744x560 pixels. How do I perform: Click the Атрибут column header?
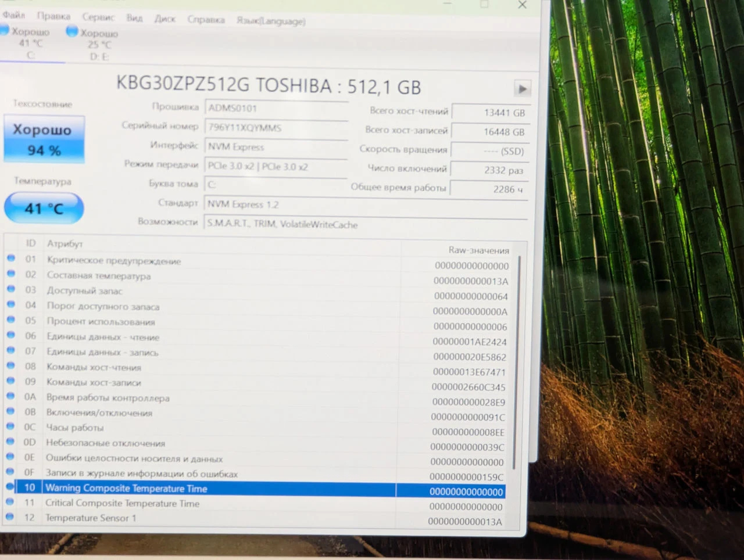point(65,243)
